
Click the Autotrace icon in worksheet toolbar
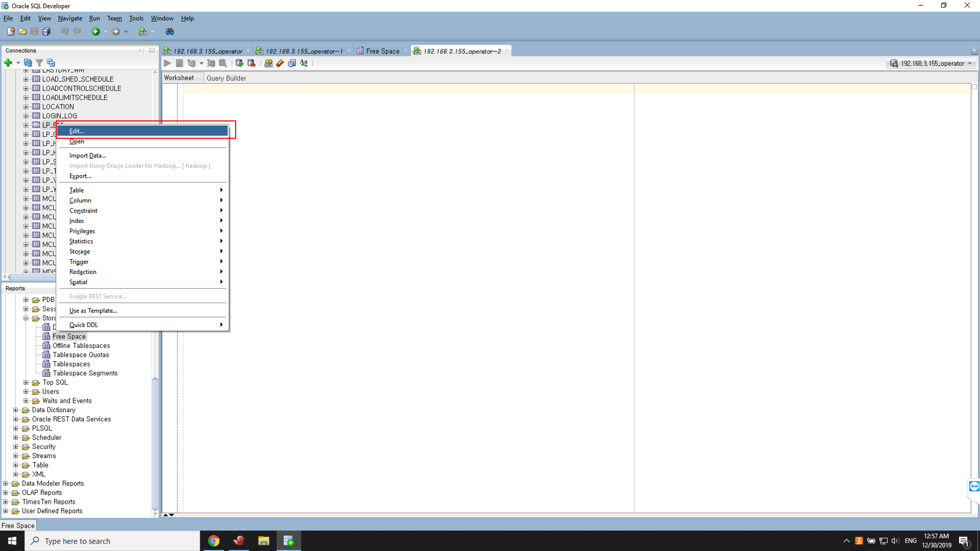coord(211,63)
